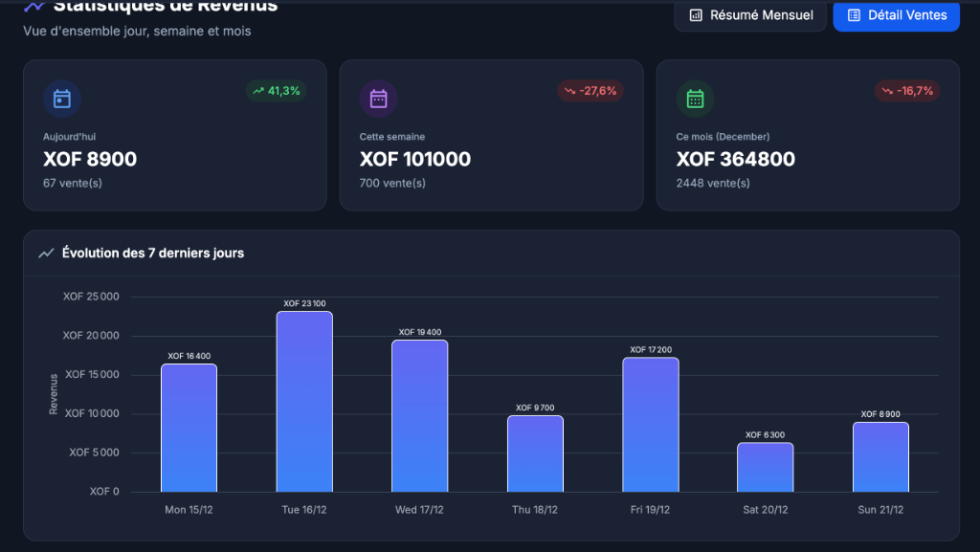Click the purple calendar icon for Cette semaine
Image resolution: width=980 pixels, height=552 pixels.
click(378, 99)
